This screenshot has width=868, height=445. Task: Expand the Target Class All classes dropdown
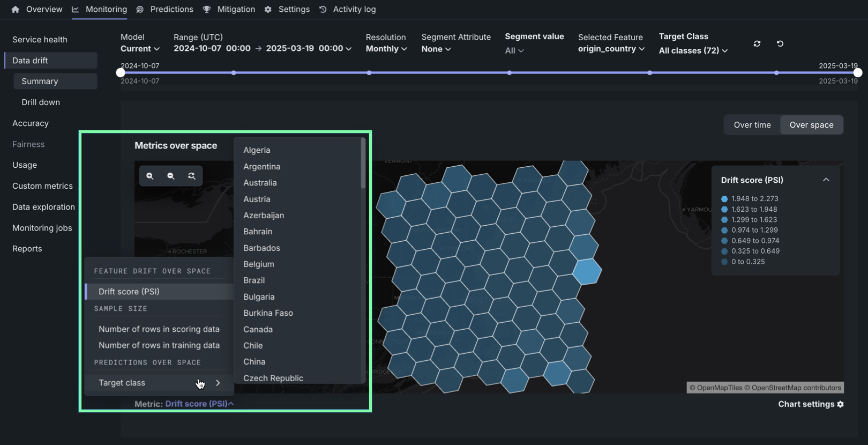point(693,50)
